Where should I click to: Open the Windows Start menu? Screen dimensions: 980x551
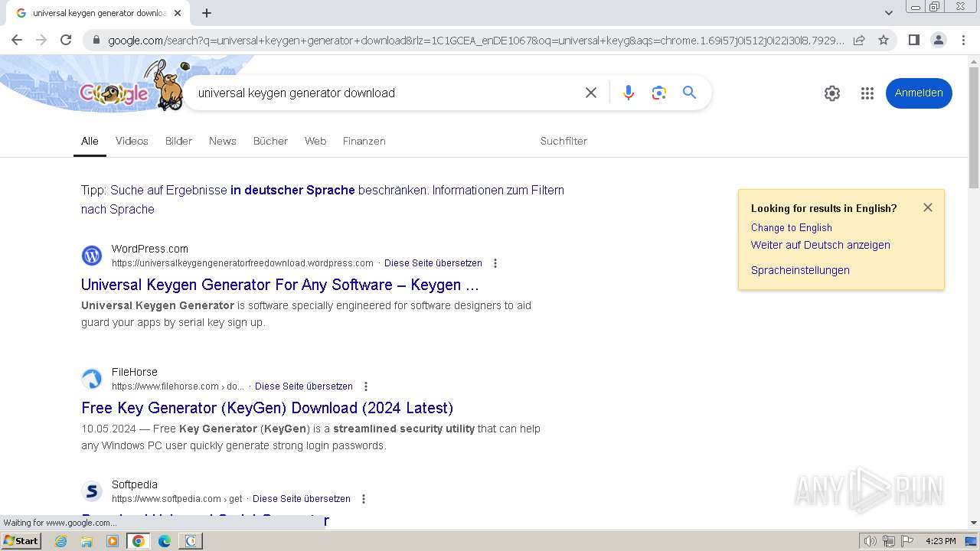tap(21, 540)
